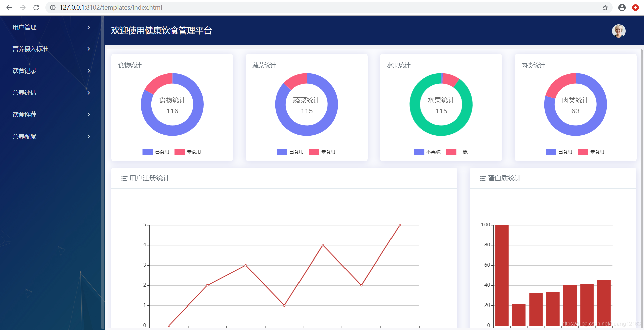Open the 饮食记录 sidebar menu
Viewport: 644px width, 330px height.
tap(50, 71)
